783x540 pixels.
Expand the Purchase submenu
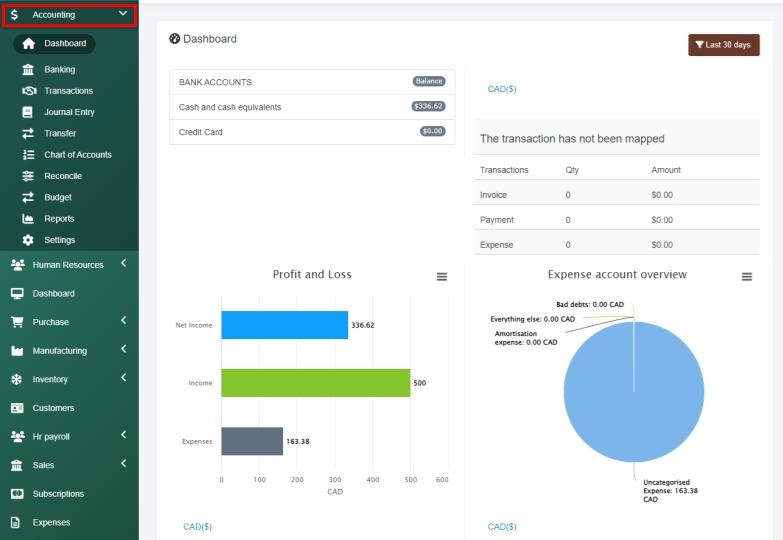122,321
